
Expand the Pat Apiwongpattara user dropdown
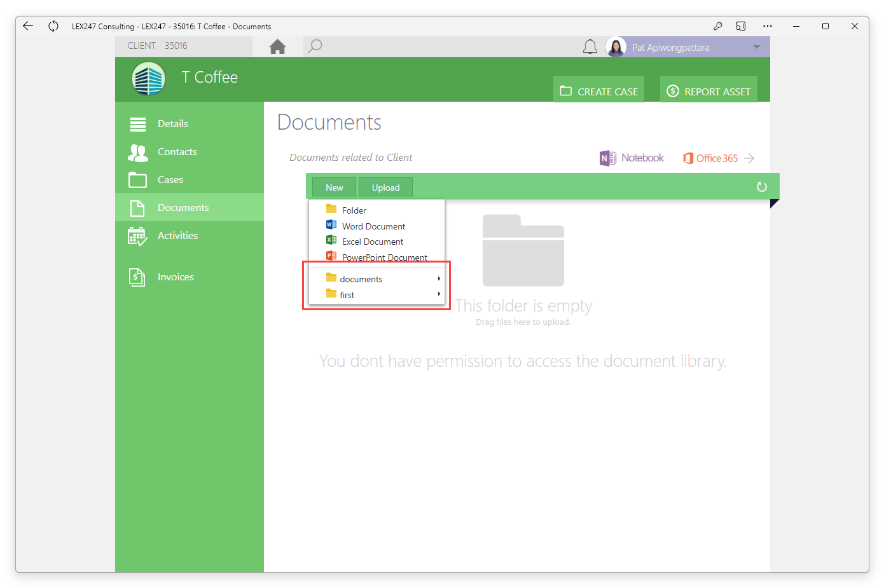click(x=757, y=47)
